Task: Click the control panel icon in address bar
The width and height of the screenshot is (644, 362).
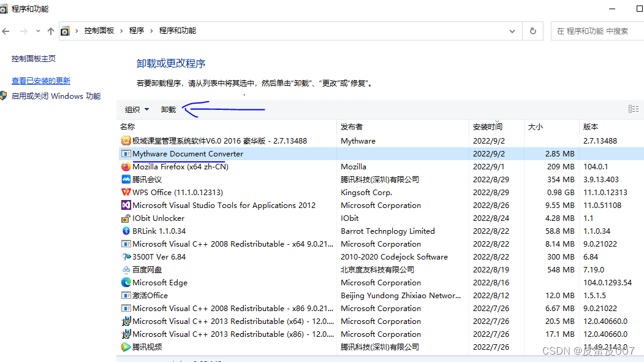Action: 65,31
